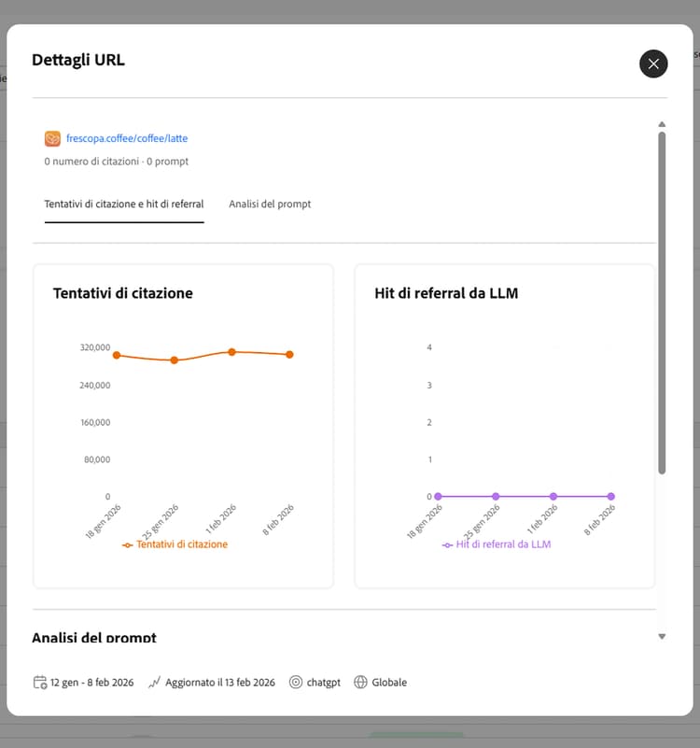Click the Globale region label
The image size is (700, 748).
coord(389,683)
